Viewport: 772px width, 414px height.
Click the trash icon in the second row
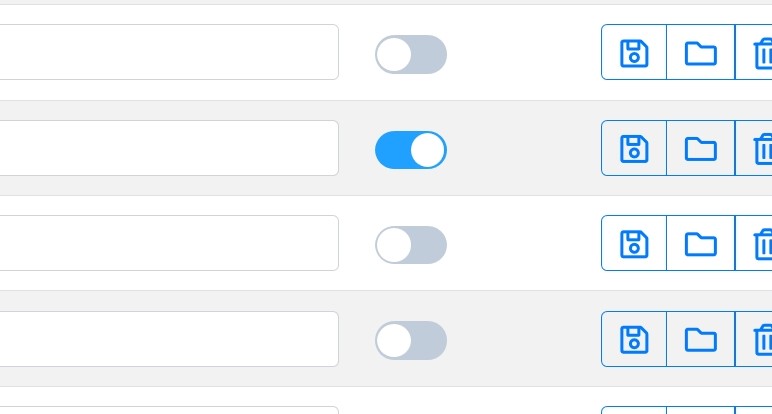761,149
